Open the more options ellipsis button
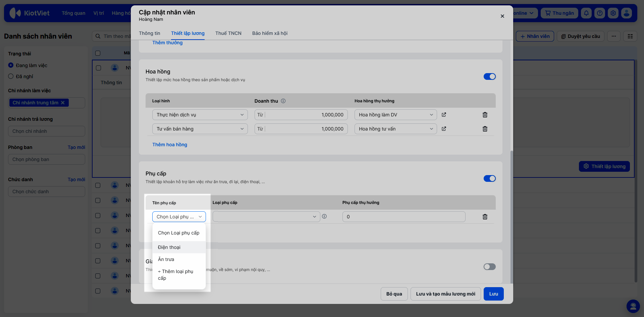 click(614, 36)
